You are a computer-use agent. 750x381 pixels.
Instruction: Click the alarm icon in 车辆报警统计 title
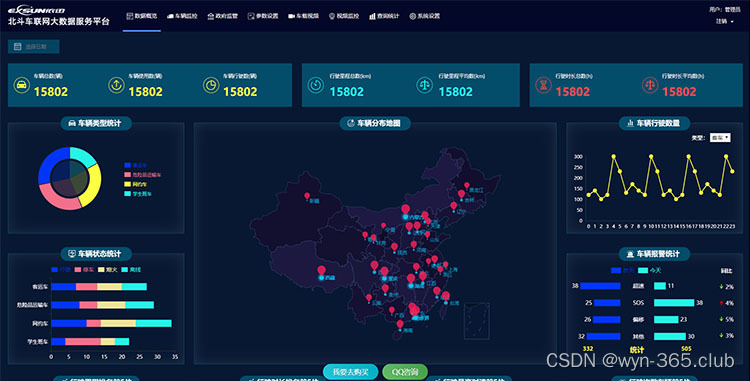point(630,254)
